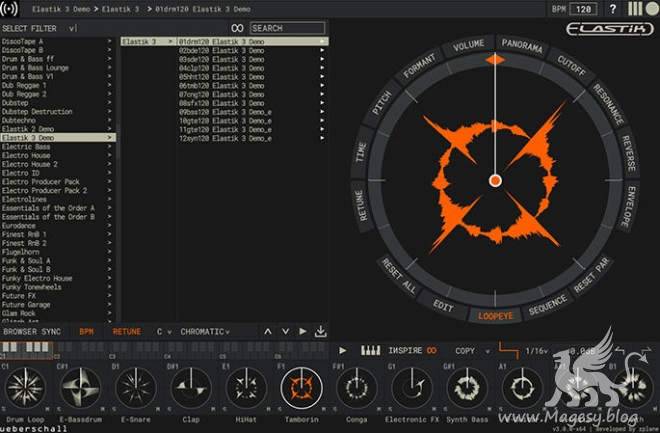Expand the Dubstep Destruction library arrow
Image resolution: width=660 pixels, height=433 pixels.
109,112
